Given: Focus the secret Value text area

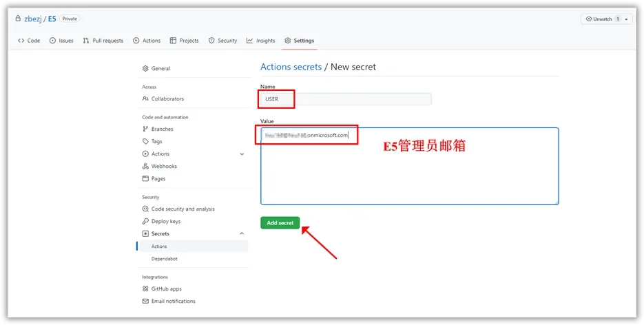Looking at the screenshot, I should 410,166.
